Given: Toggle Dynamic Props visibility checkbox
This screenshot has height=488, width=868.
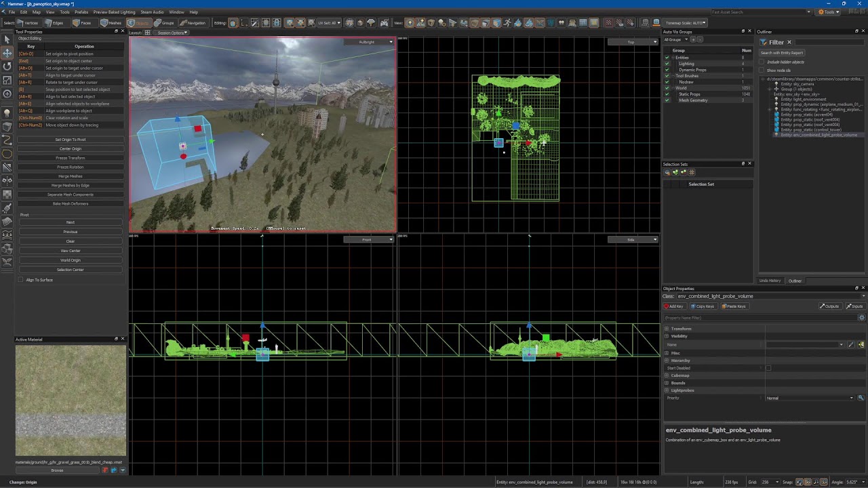Looking at the screenshot, I should [x=667, y=70].
